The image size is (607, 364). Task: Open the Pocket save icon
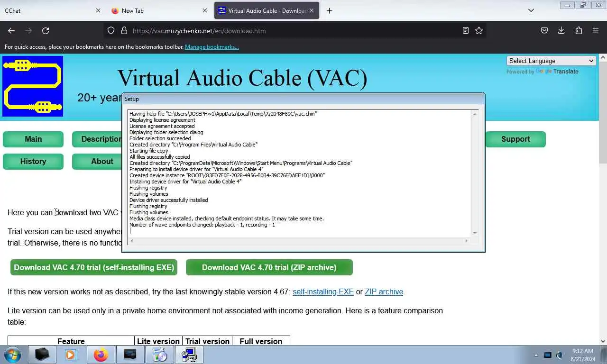544,30
